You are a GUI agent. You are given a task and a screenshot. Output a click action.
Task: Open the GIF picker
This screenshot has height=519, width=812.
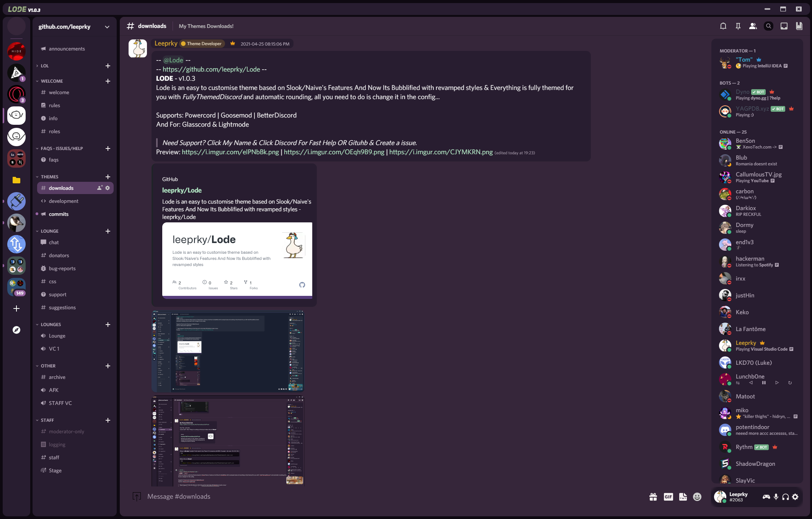(x=668, y=497)
